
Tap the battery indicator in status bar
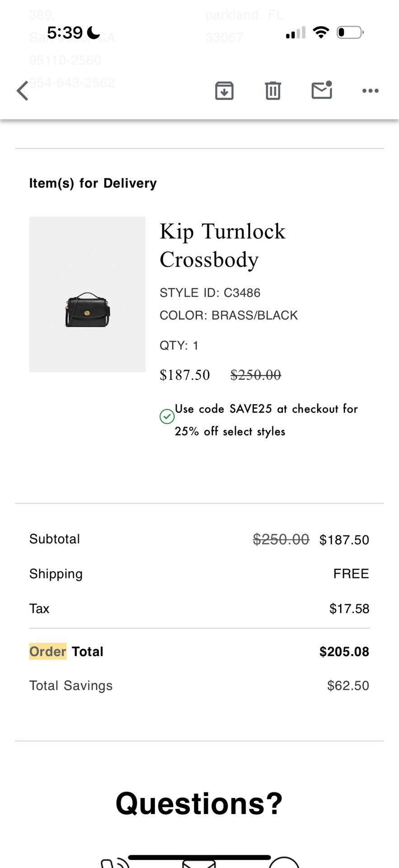[350, 33]
